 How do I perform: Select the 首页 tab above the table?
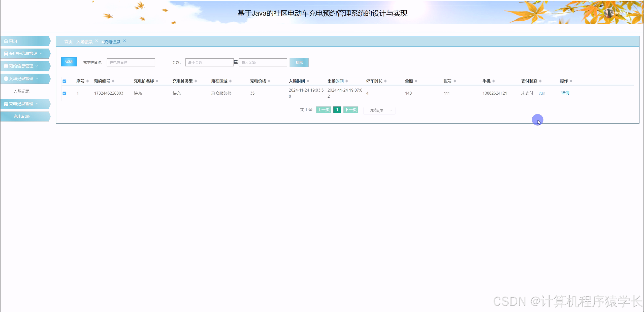(x=69, y=42)
